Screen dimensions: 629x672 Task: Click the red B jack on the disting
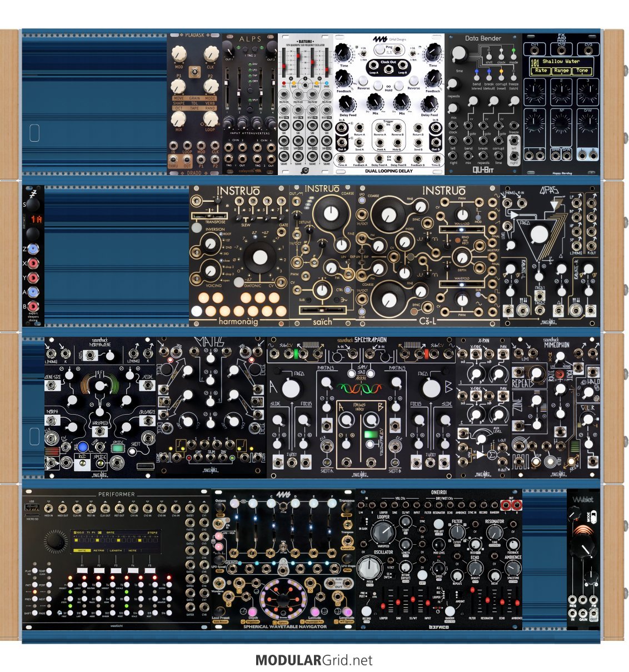pyautogui.click(x=33, y=306)
